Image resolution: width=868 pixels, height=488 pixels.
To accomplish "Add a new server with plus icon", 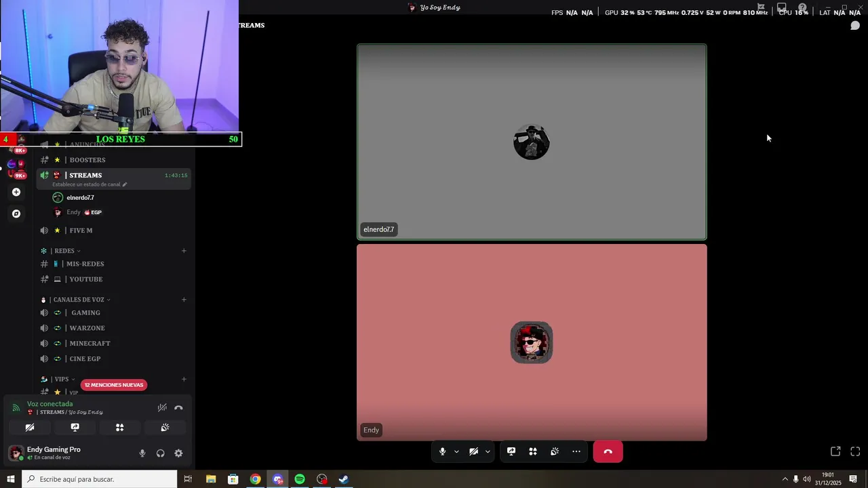I will (x=16, y=192).
